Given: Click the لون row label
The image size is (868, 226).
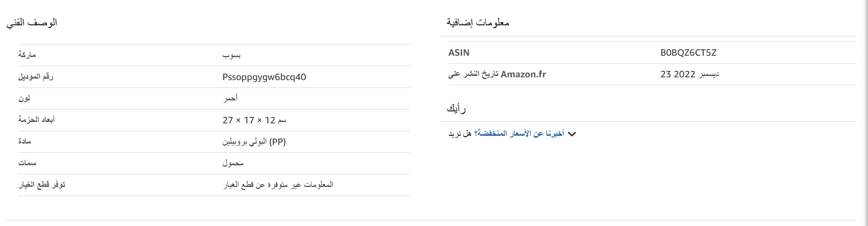Looking at the screenshot, I should (24, 98).
